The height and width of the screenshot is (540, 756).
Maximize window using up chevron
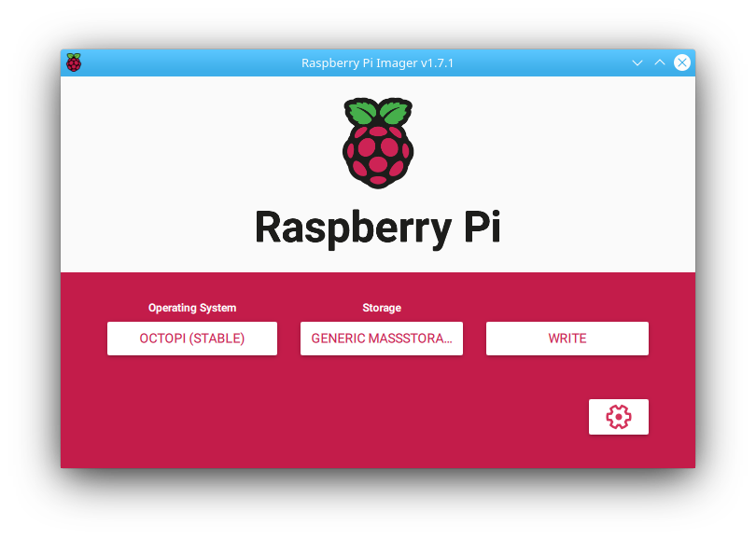[x=660, y=62]
